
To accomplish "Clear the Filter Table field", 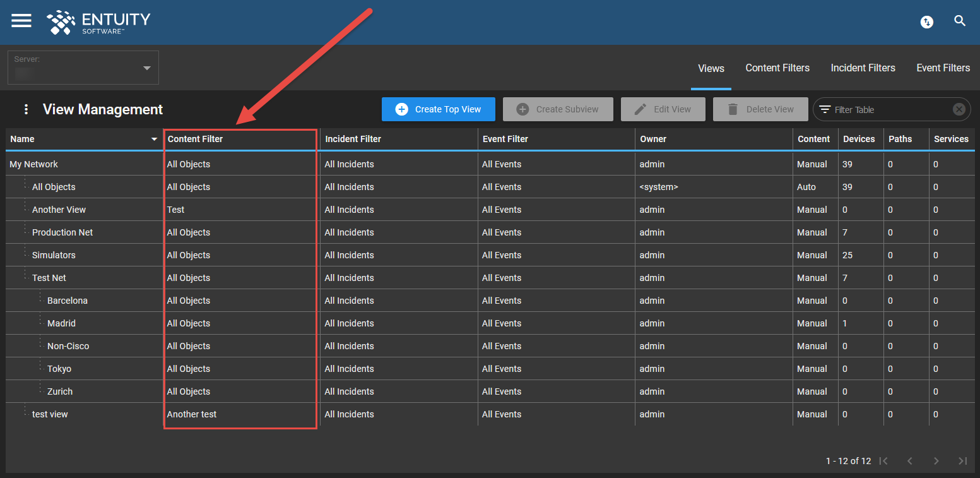I will click(x=959, y=109).
